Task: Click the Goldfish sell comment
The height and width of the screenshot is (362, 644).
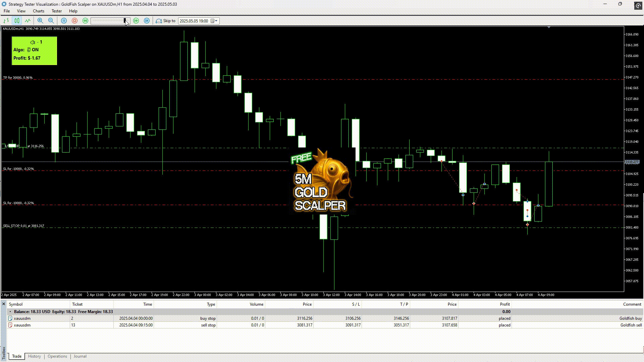Action: (631, 325)
